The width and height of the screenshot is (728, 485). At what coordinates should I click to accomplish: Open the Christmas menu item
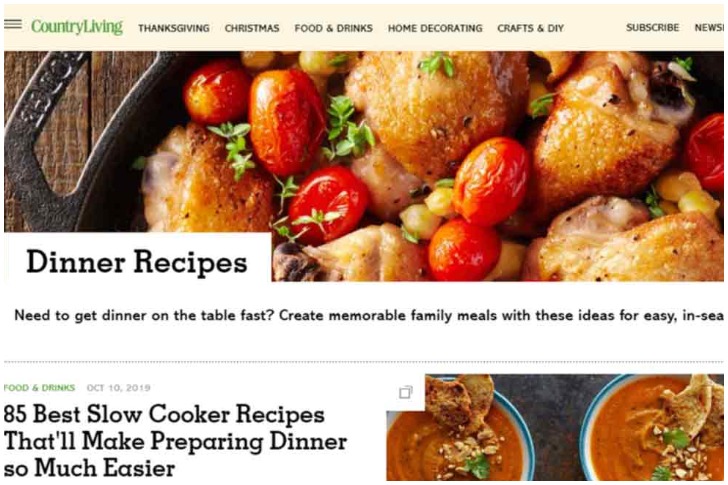(252, 28)
